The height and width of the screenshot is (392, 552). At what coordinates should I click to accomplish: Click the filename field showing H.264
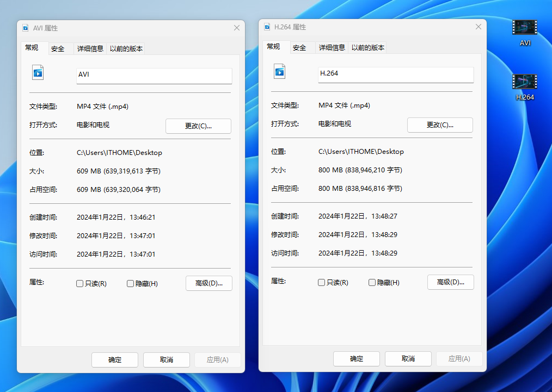tap(396, 74)
